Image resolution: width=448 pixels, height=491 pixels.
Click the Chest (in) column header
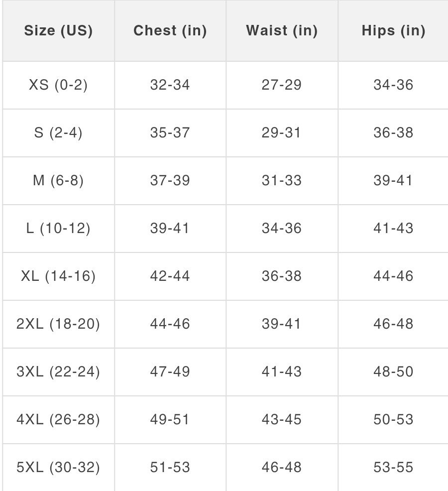coord(170,31)
